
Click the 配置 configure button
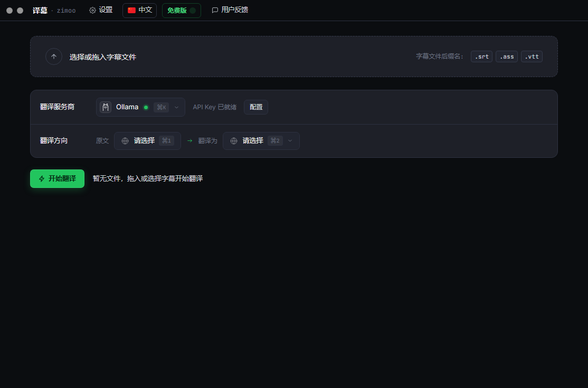pyautogui.click(x=256, y=107)
